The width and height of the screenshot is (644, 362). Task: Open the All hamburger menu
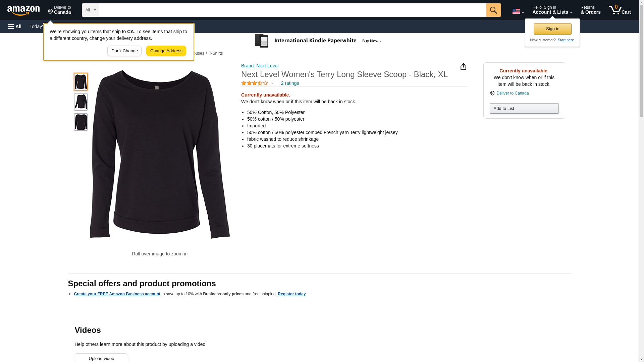click(15, 26)
